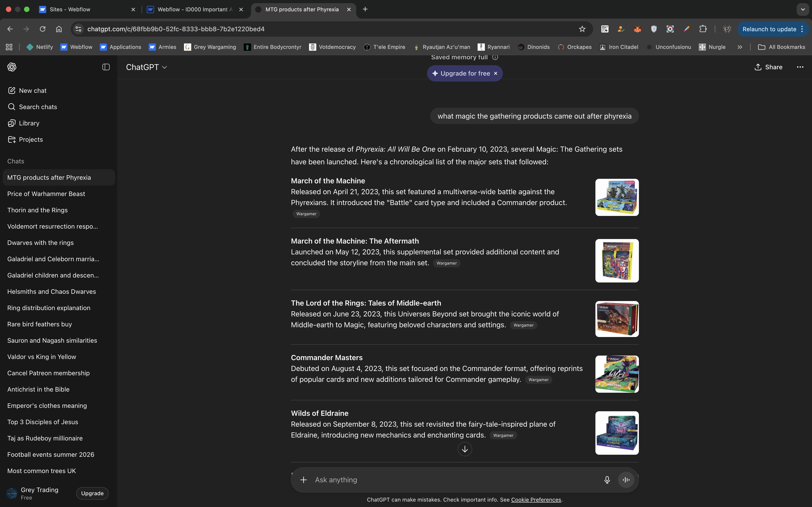Click the microphone dictation icon

(x=607, y=480)
